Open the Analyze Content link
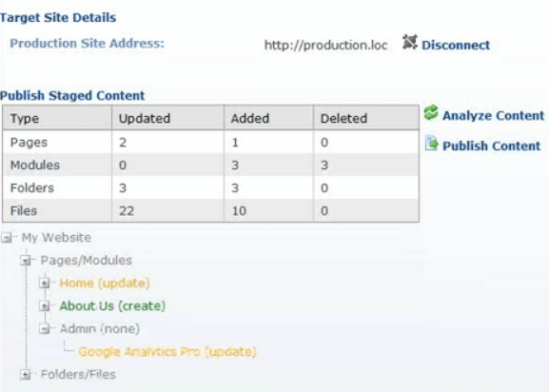The height and width of the screenshot is (392, 549). (x=493, y=115)
